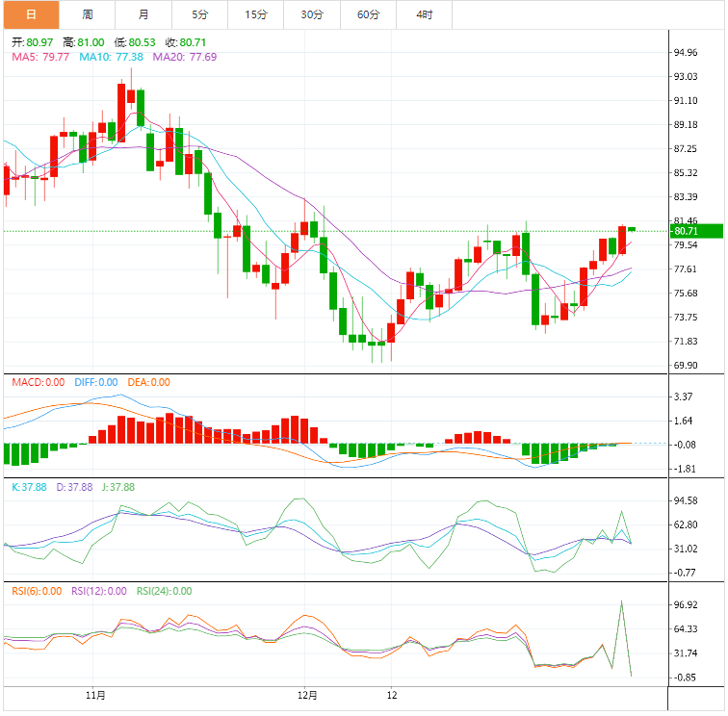Select the 15分 interval tab

[x=255, y=14]
